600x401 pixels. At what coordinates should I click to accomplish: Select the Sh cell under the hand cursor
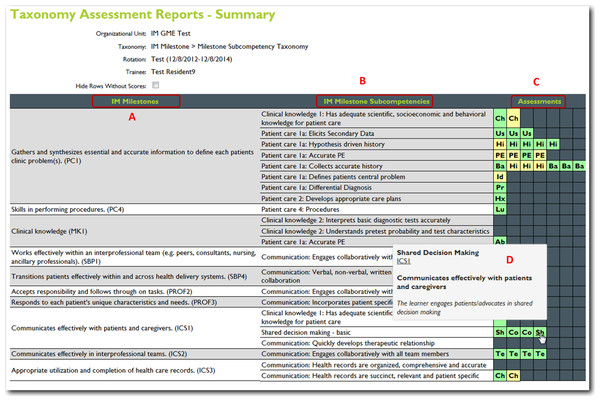[540, 333]
